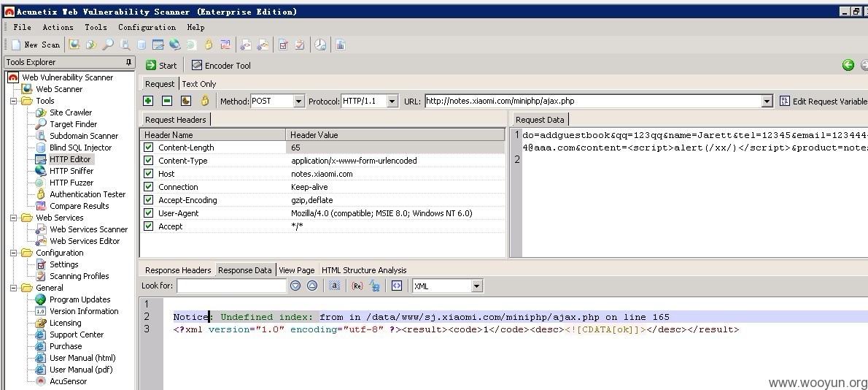Collapse the Tools tree folder
868x390 pixels.
coord(14,101)
